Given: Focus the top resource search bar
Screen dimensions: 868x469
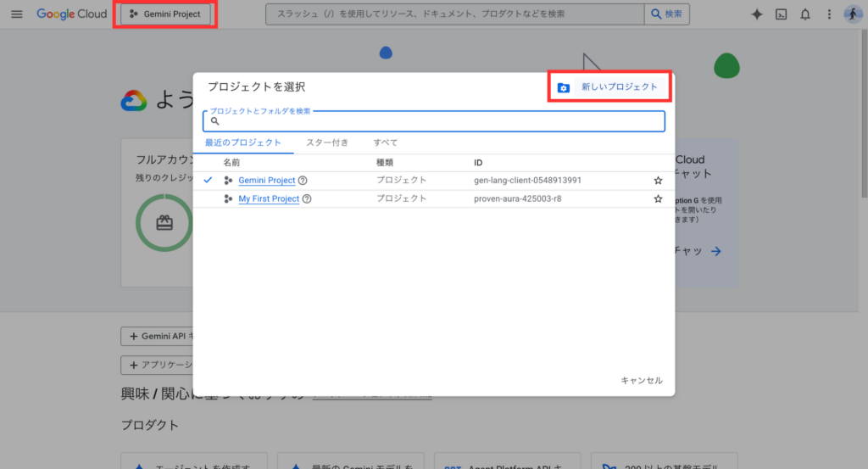Looking at the screenshot, I should pos(454,14).
